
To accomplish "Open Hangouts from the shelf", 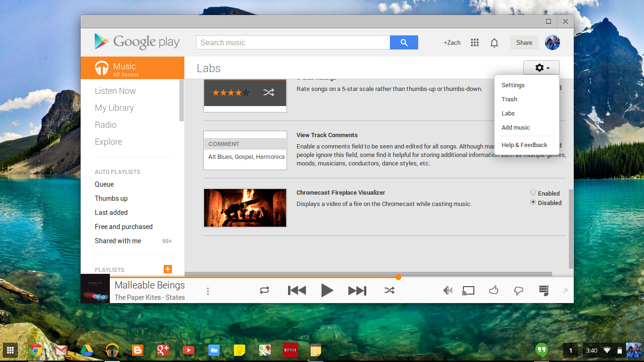I will coord(542,350).
